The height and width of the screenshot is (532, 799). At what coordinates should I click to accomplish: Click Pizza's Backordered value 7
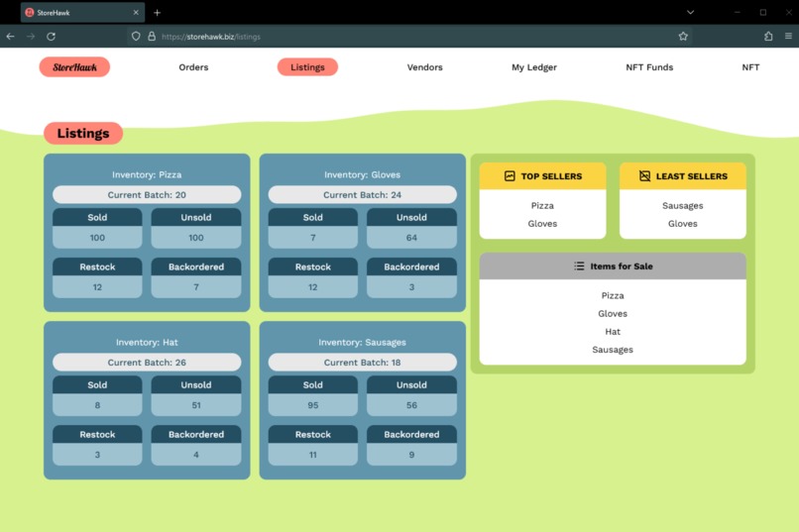pos(196,287)
